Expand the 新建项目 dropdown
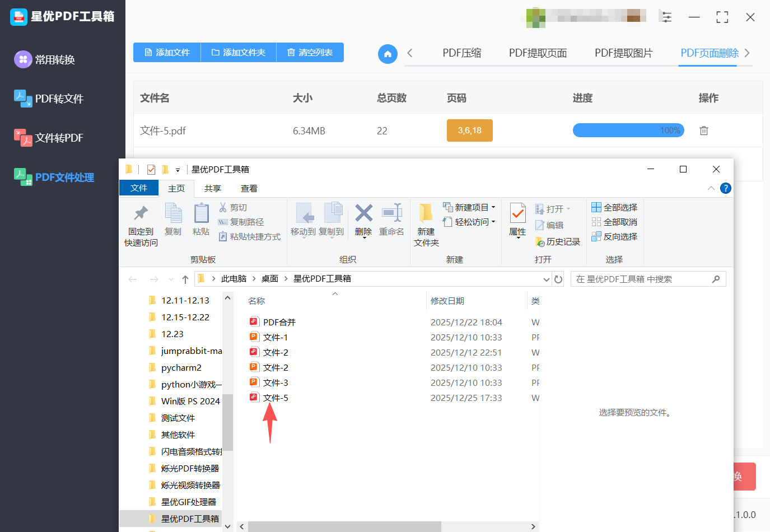The height and width of the screenshot is (532, 770). [x=493, y=207]
